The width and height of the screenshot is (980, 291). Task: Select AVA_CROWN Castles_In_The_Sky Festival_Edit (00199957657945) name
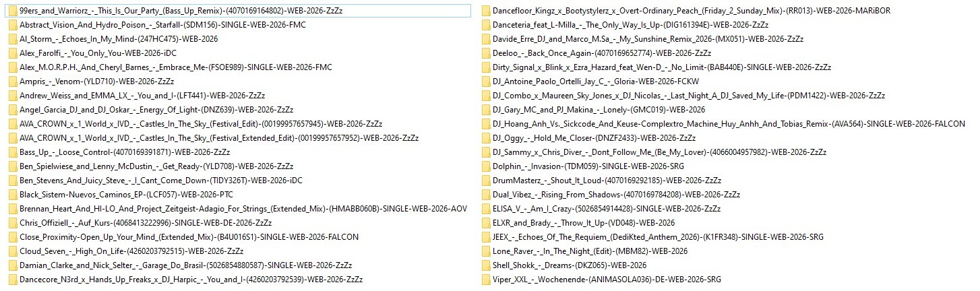(201, 124)
